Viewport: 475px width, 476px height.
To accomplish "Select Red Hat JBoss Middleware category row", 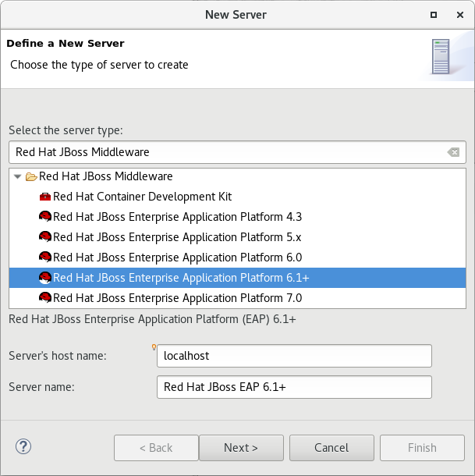I will point(237,176).
